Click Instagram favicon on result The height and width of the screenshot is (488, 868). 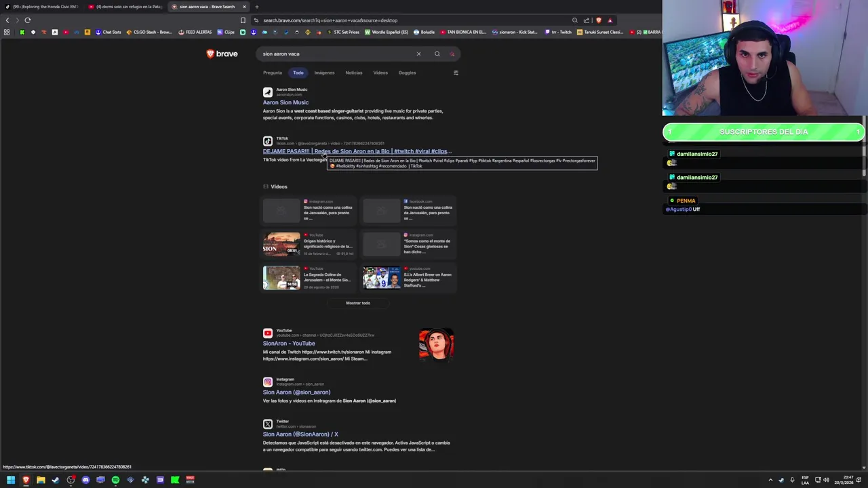pyautogui.click(x=268, y=382)
